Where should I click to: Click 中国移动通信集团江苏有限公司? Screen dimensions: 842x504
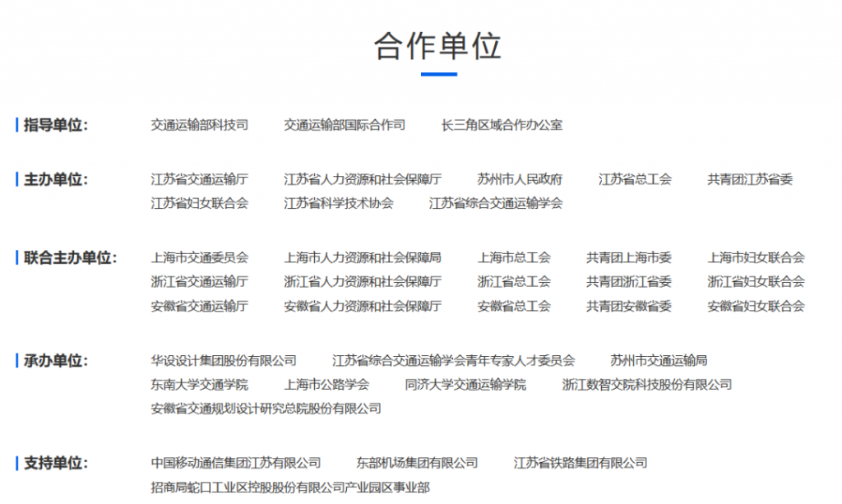(236, 463)
